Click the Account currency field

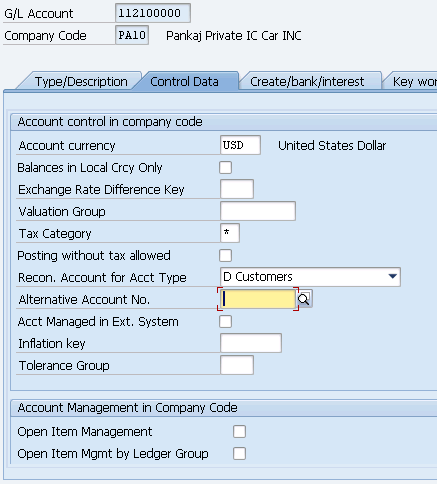pos(240,145)
